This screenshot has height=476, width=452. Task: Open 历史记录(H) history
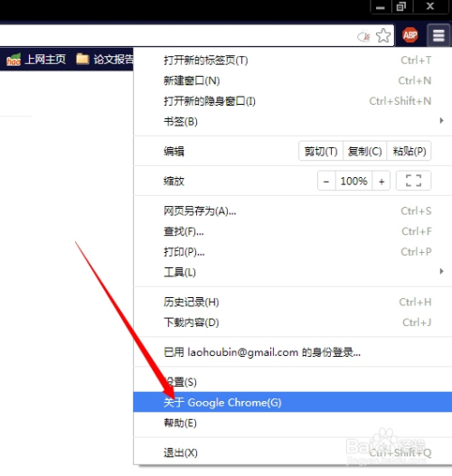293,302
